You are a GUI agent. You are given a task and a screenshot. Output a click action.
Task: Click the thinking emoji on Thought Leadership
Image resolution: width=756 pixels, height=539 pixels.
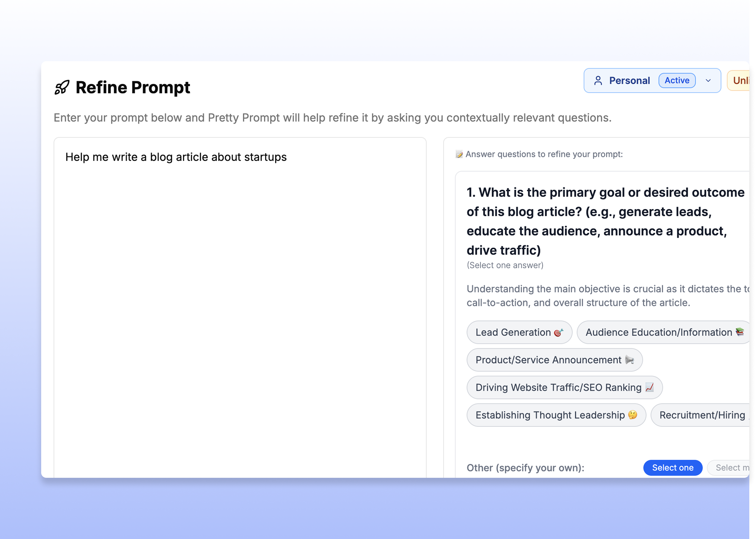(x=633, y=415)
